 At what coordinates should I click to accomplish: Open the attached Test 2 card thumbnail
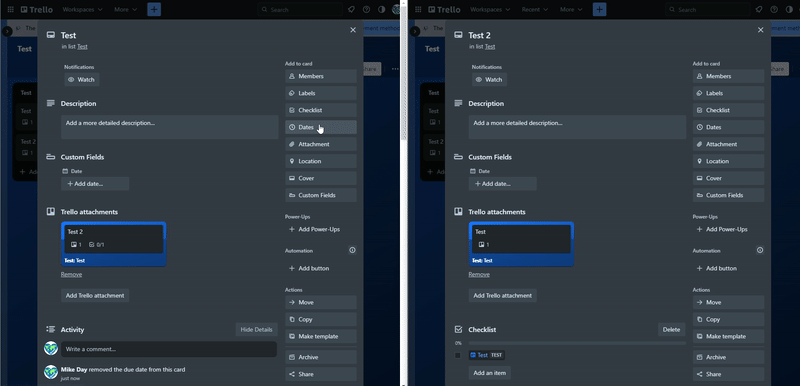[113, 244]
